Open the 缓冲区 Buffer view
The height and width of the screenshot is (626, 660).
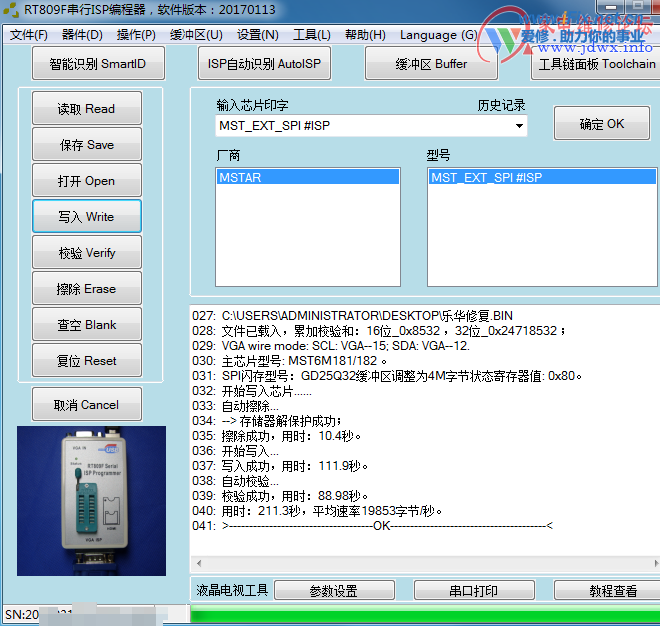(431, 64)
